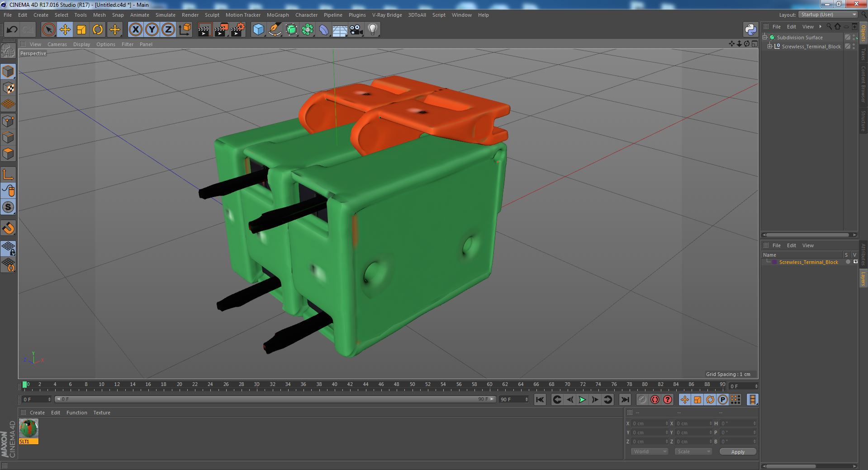Toggle the Y axis lock
This screenshot has width=868, height=470.
pyautogui.click(x=152, y=30)
